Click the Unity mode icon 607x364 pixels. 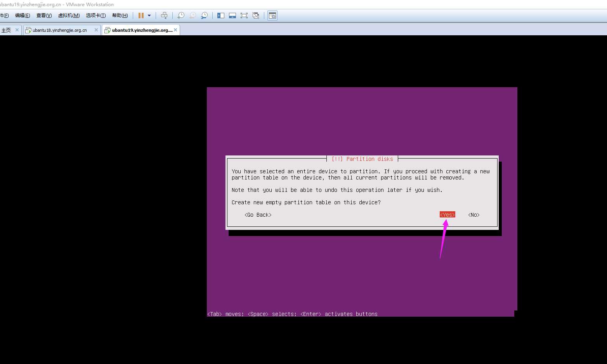click(256, 16)
